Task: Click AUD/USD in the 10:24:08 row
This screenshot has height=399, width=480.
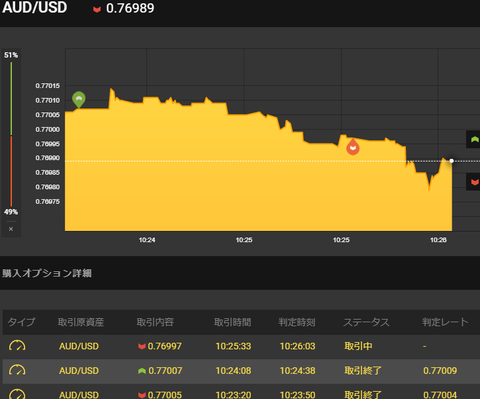Action: (79, 371)
